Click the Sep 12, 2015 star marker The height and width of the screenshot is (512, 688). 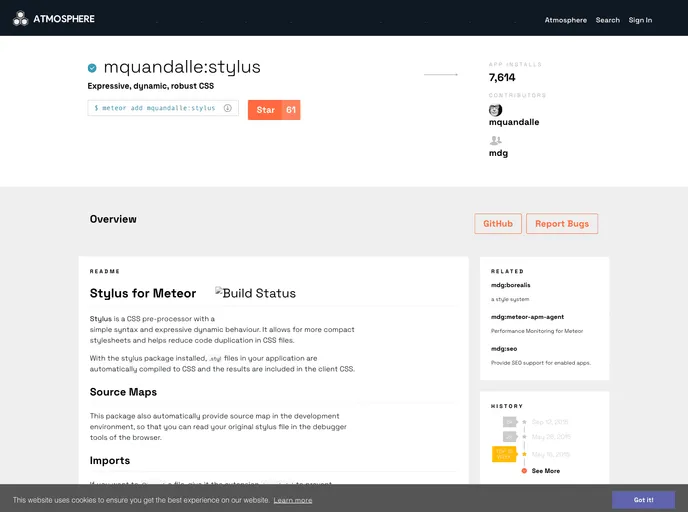pos(524,422)
